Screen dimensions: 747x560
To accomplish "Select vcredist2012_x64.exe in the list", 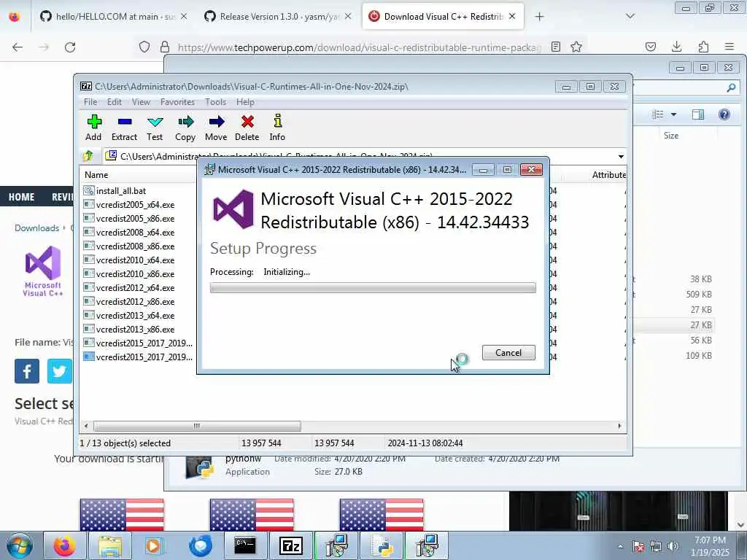I will click(135, 287).
